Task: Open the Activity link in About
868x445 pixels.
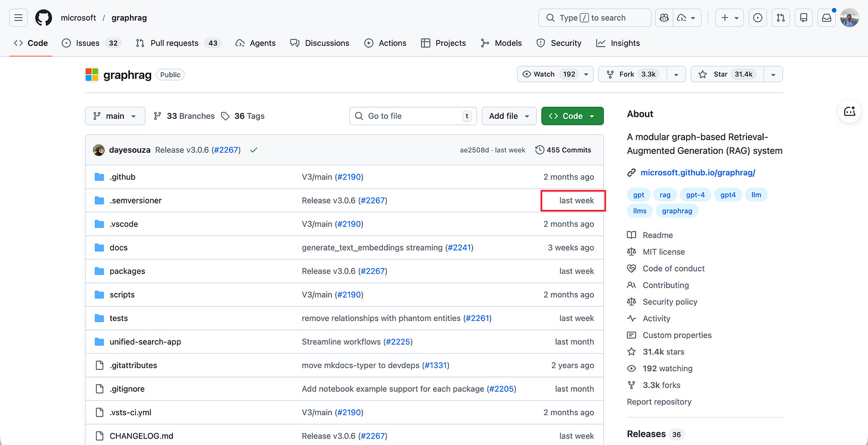Action: click(649, 319)
